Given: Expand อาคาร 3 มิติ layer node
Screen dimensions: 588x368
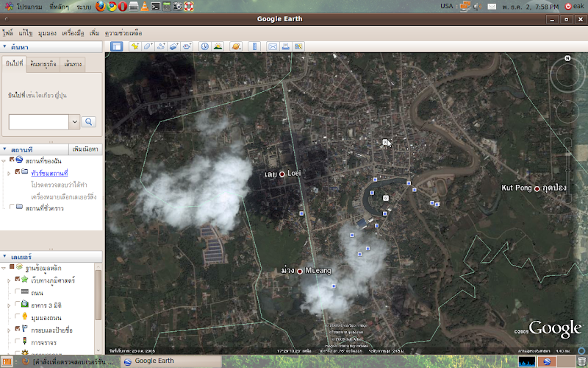Looking at the screenshot, I should pyautogui.click(x=9, y=305).
